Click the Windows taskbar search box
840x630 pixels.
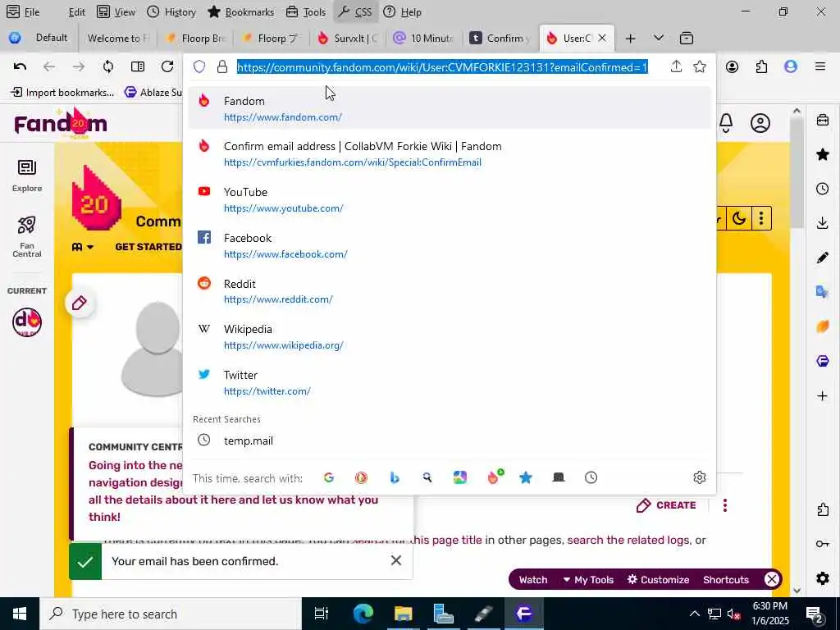pos(171,614)
